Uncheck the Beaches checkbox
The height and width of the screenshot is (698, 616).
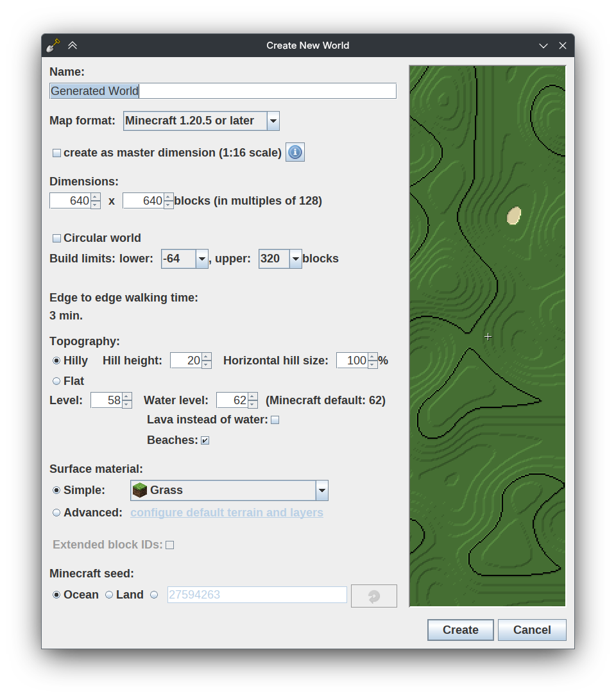(x=205, y=440)
